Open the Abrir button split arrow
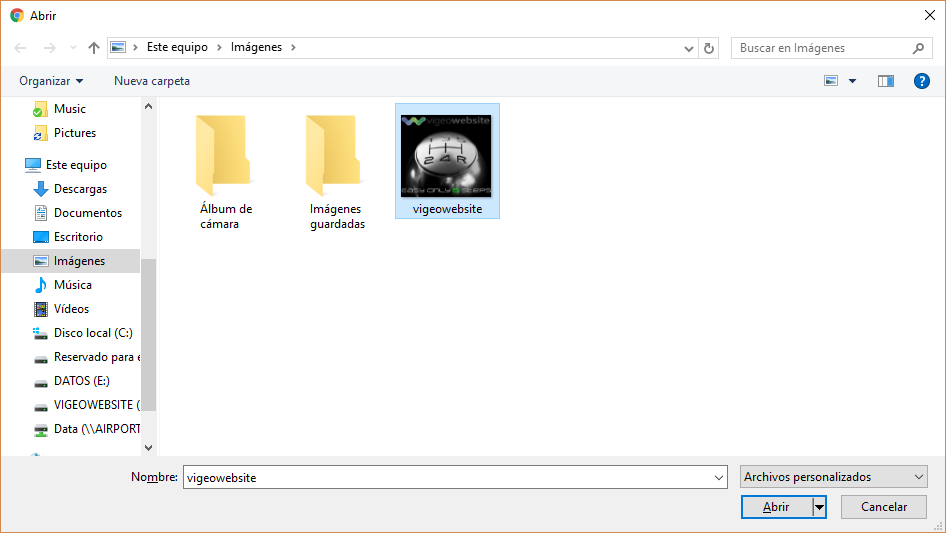 tap(819, 507)
